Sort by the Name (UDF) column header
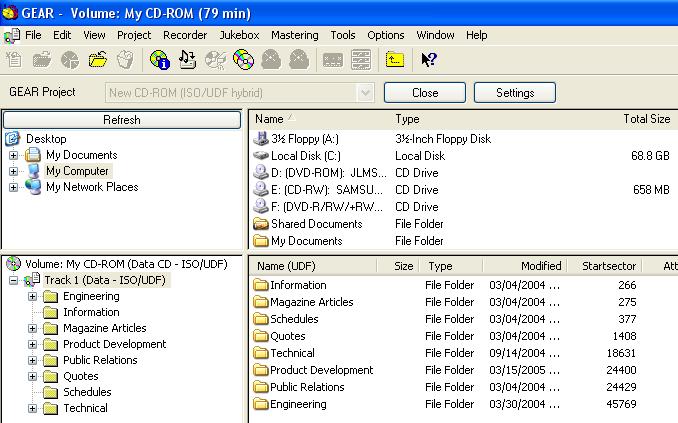The image size is (678, 423). pos(286,266)
